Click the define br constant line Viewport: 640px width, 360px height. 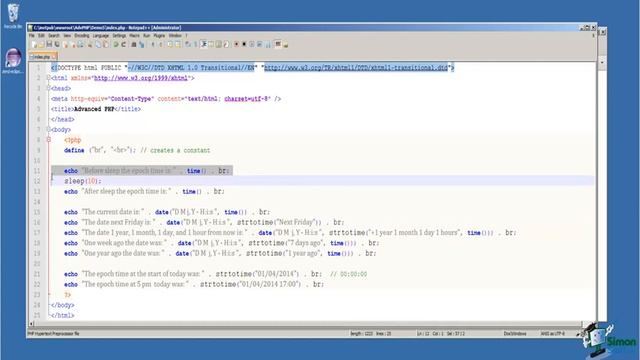pyautogui.click(x=137, y=150)
